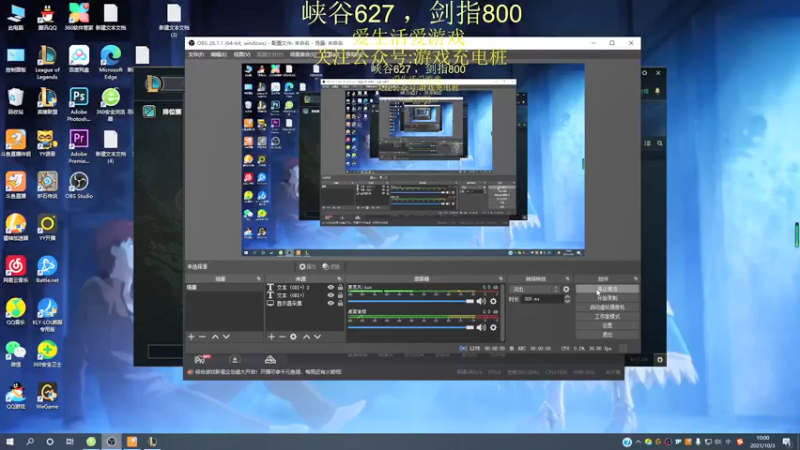The image size is (800, 450).
Task: Open the Tencent QQ penguin icon
Action: [x=47, y=17]
